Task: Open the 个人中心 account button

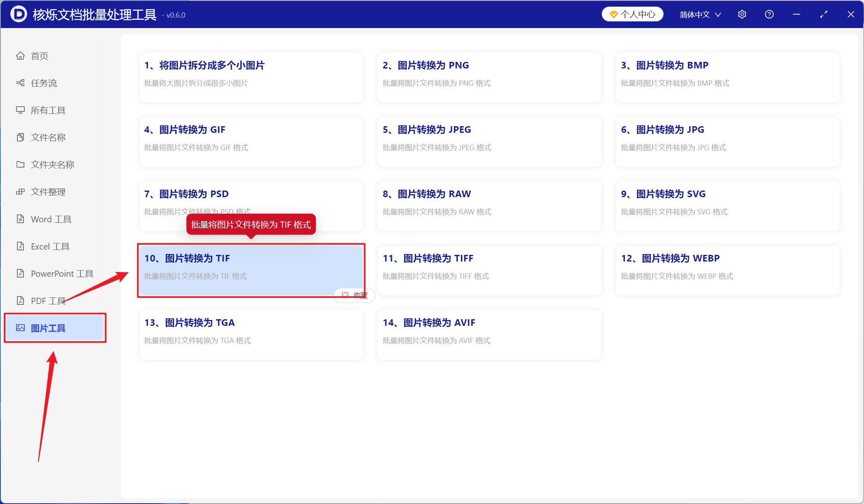Action: (x=632, y=14)
